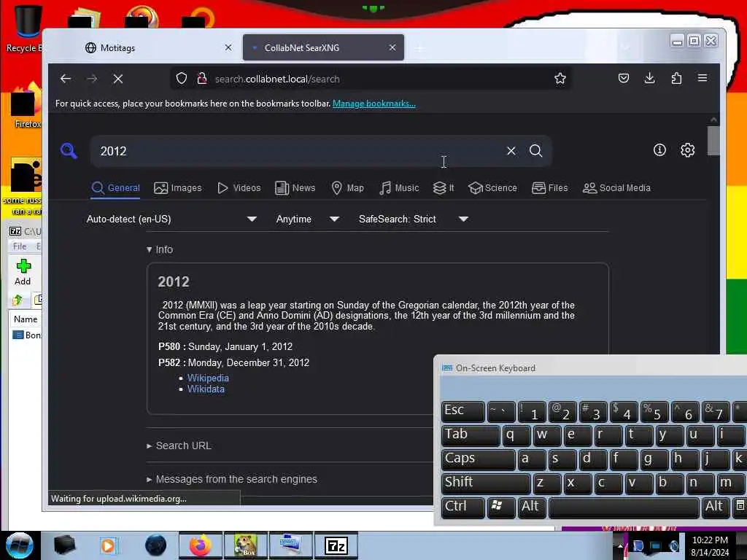Stop loading the page with X button

(118, 79)
